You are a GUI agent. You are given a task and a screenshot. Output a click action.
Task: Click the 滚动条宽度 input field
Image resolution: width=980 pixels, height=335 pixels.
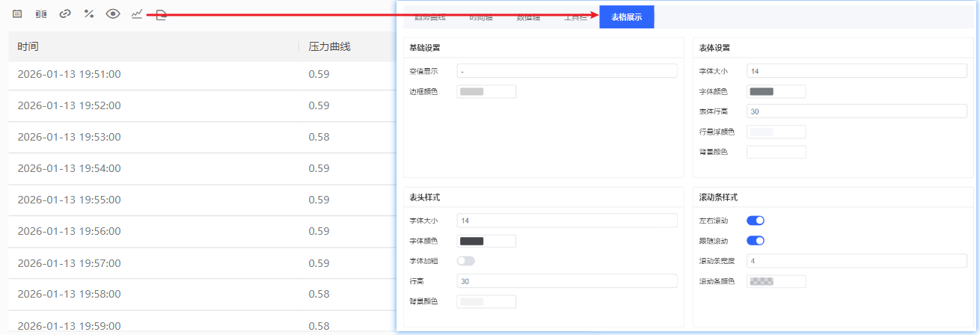pos(857,261)
